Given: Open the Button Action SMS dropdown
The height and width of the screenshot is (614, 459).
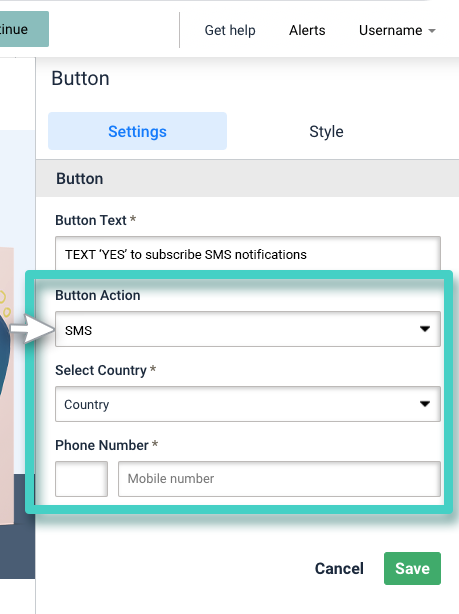Looking at the screenshot, I should 248,329.
